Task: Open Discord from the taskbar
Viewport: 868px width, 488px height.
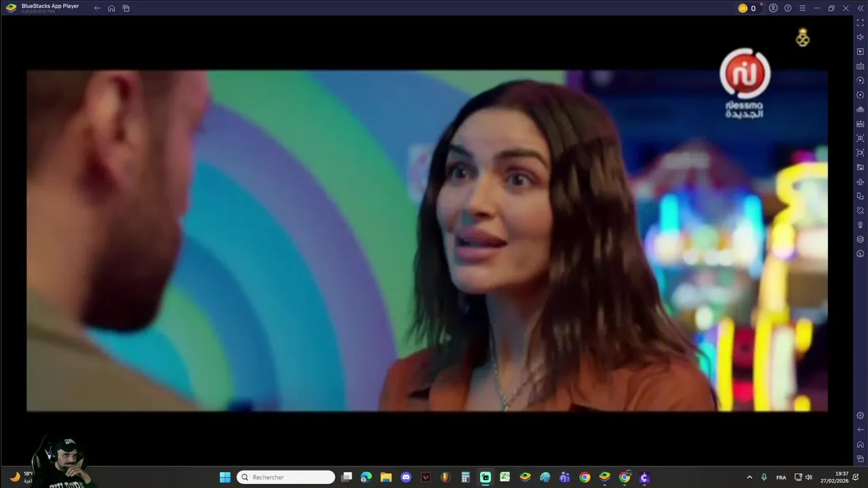Action: point(406,477)
